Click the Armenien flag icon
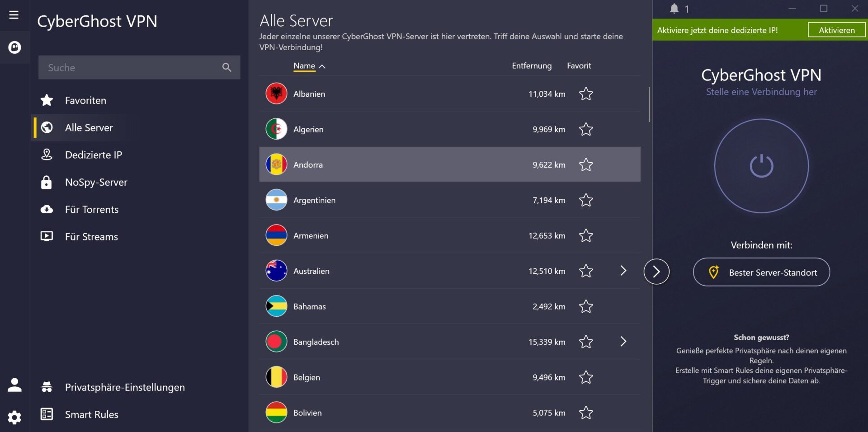 [276, 235]
